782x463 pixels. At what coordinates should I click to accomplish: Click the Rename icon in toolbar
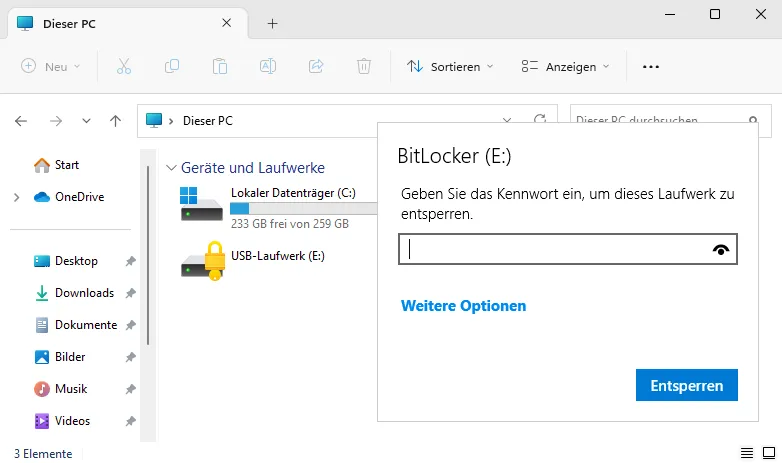pyautogui.click(x=268, y=66)
